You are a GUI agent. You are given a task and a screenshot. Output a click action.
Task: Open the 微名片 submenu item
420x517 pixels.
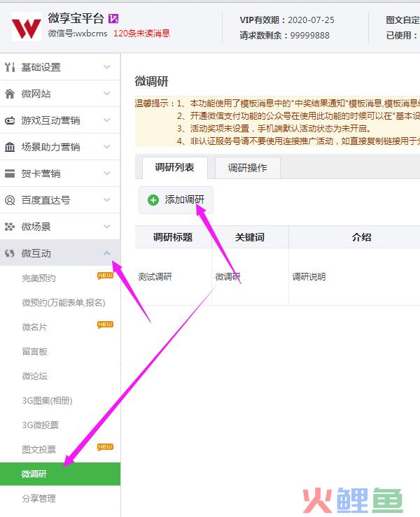pyautogui.click(x=34, y=327)
